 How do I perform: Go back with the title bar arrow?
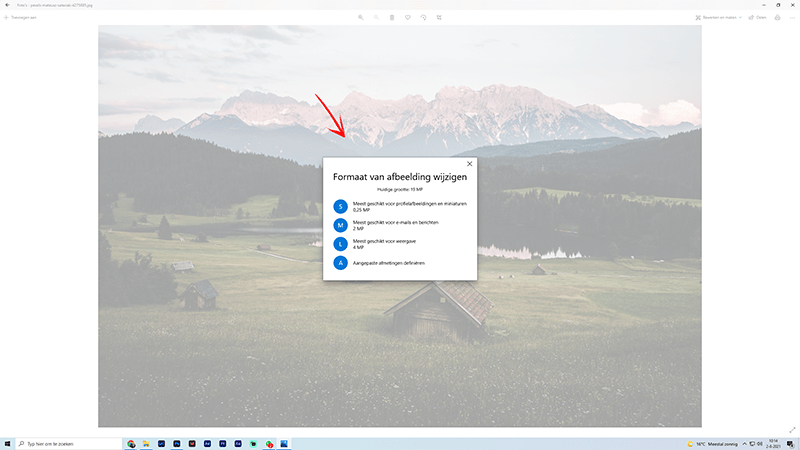[7, 5]
